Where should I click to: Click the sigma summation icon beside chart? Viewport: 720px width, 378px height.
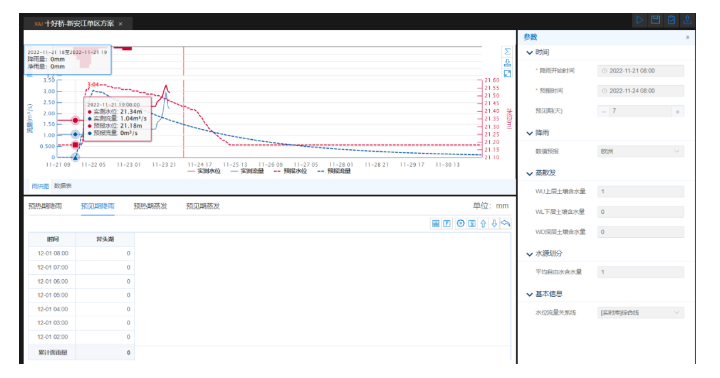(507, 51)
